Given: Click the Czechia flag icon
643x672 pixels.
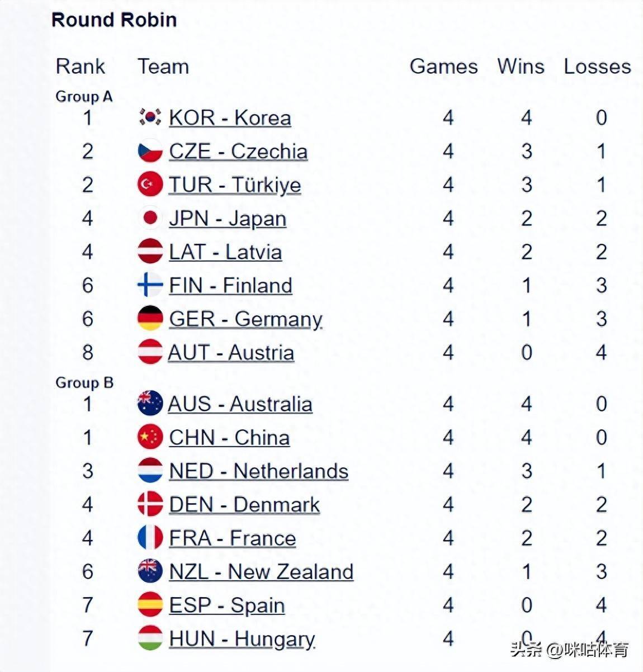Looking at the screenshot, I should [x=150, y=151].
